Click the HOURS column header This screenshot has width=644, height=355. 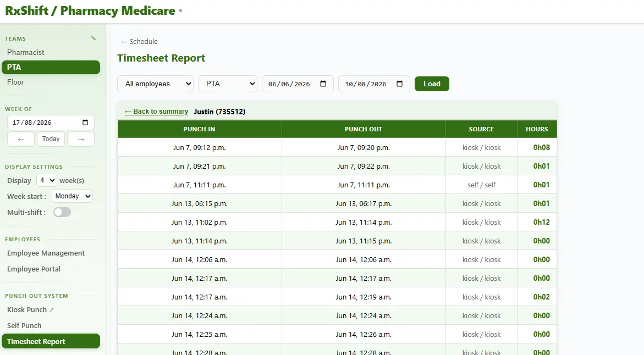[537, 129]
